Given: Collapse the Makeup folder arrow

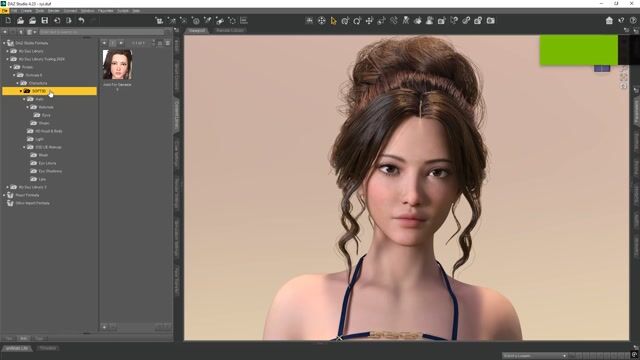Looking at the screenshot, I should (24, 147).
